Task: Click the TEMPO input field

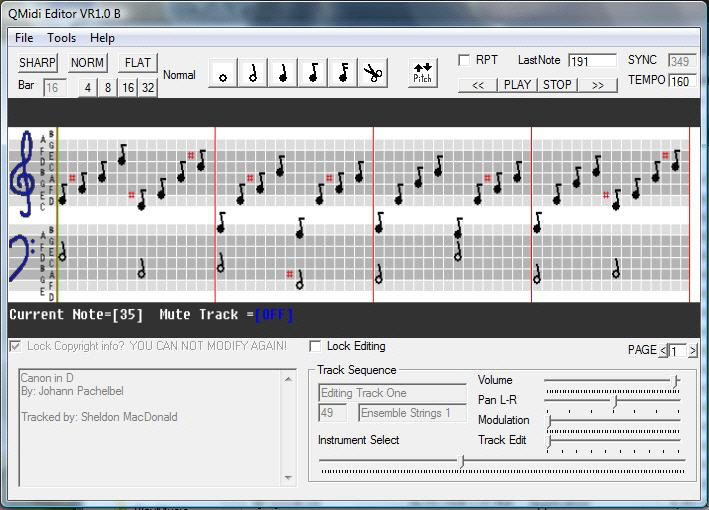Action: [x=682, y=81]
